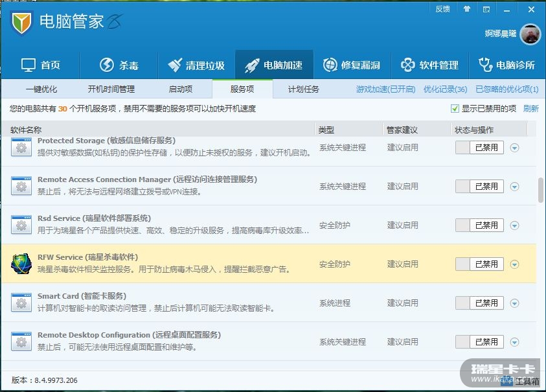Click 系统进程 type cell in Smart Card row
Viewport: 546px width, 392px height.
pyautogui.click(x=335, y=303)
